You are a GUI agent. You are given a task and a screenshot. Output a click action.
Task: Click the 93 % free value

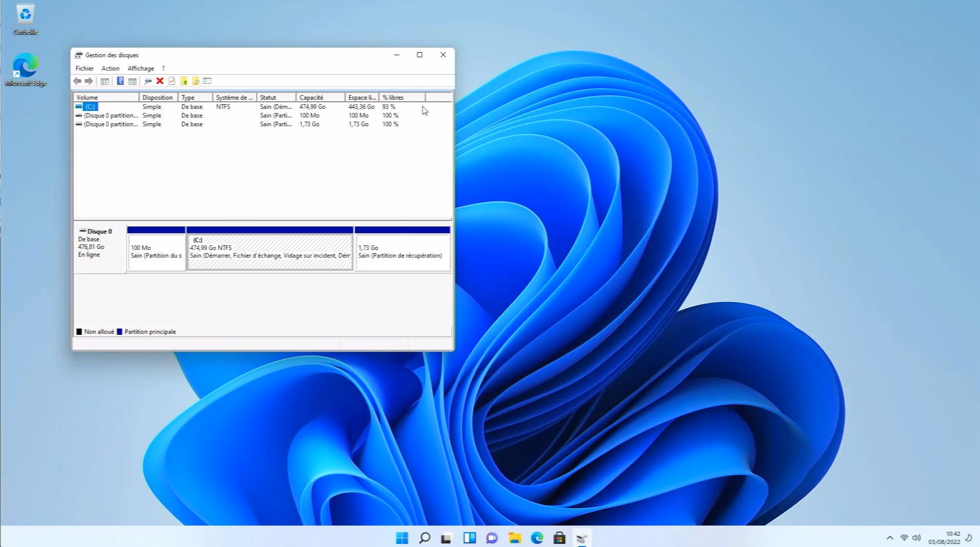pyautogui.click(x=389, y=106)
